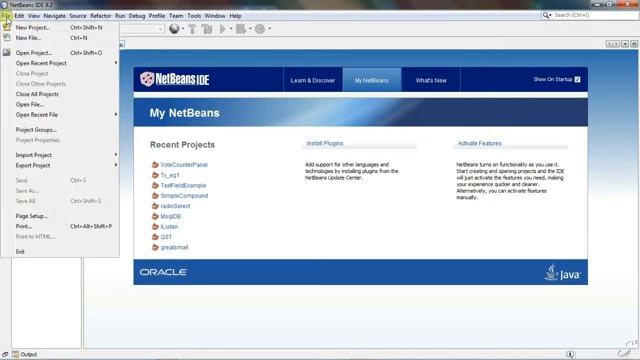The width and height of the screenshot is (640, 360).
Task: Open the Profile Project dropdown arrow
Action: [269, 29]
